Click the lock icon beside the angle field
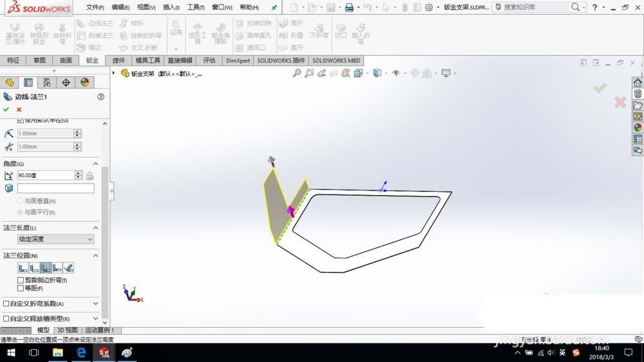 tap(89, 175)
